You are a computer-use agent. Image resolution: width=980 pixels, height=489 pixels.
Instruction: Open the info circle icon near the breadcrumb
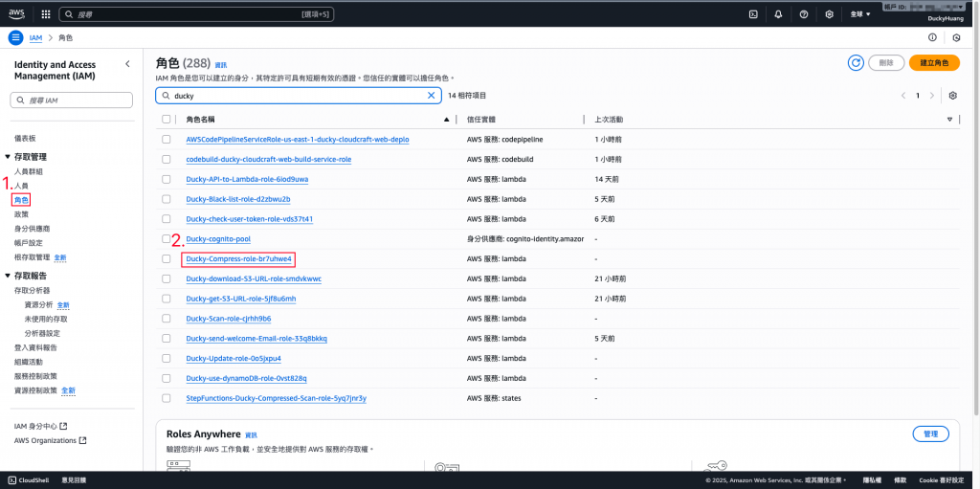[x=932, y=37]
